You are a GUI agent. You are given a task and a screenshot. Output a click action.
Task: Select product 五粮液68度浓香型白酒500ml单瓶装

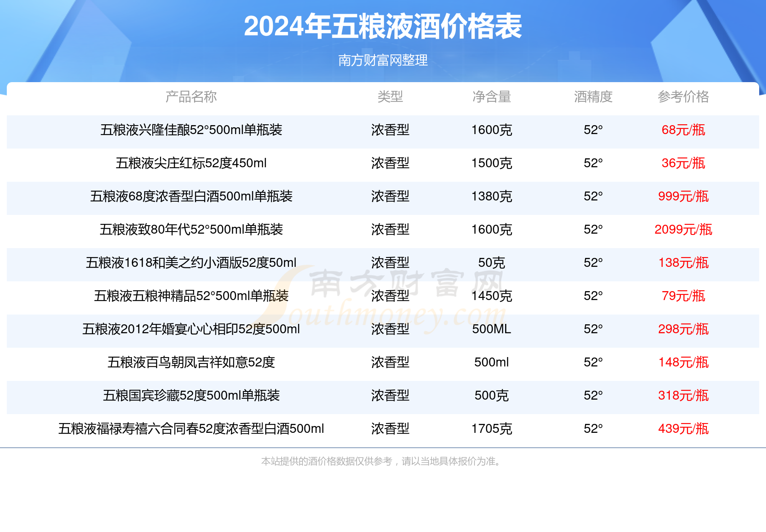pos(191,196)
